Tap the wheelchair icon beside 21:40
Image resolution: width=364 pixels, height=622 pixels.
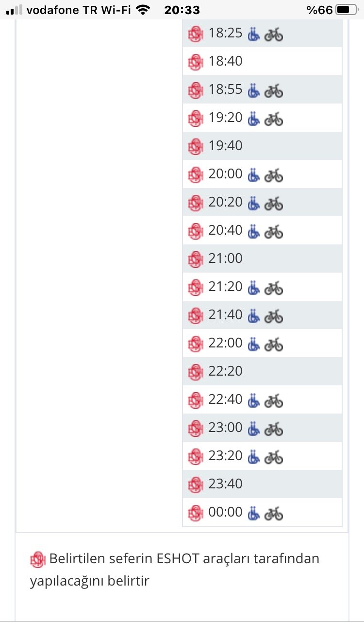click(252, 316)
